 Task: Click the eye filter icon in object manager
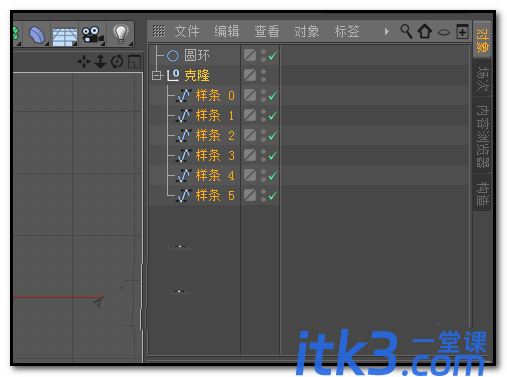pos(444,32)
